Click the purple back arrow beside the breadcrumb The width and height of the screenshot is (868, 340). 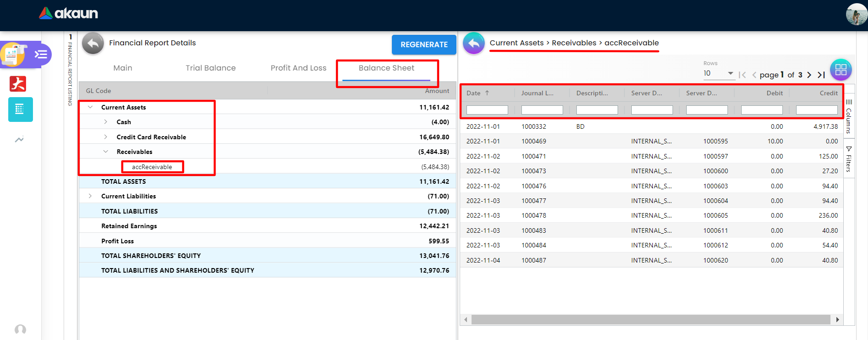coord(474,44)
